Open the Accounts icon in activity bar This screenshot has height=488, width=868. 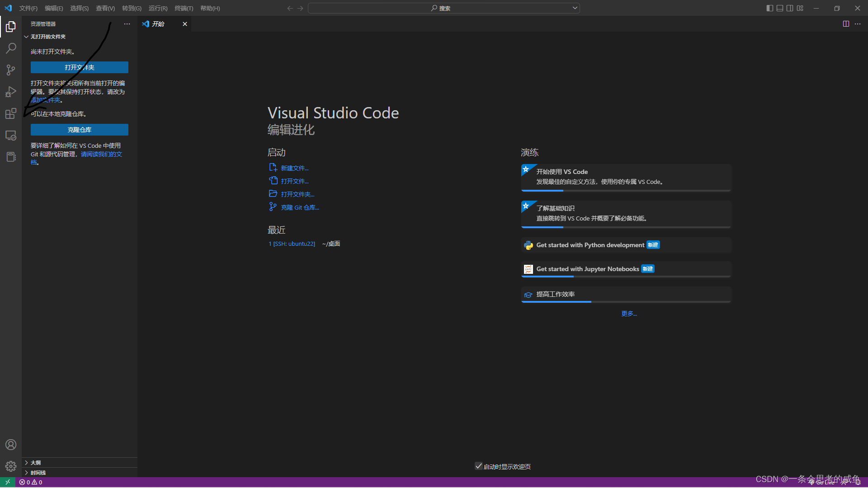pyautogui.click(x=11, y=445)
